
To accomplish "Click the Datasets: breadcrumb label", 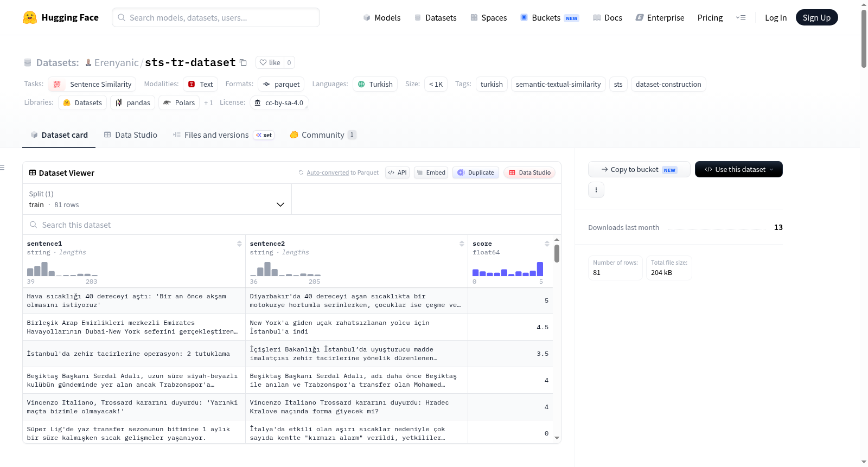I will point(58,62).
